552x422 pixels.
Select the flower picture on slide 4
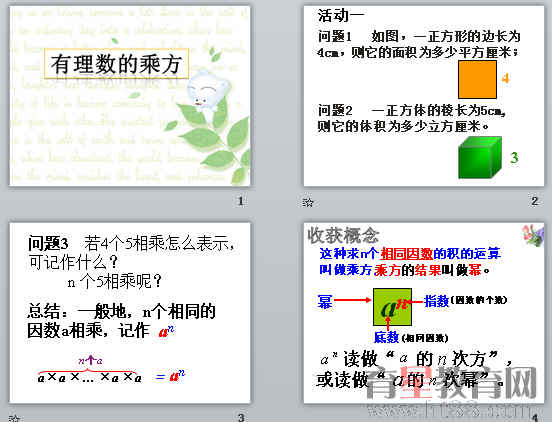tap(533, 235)
